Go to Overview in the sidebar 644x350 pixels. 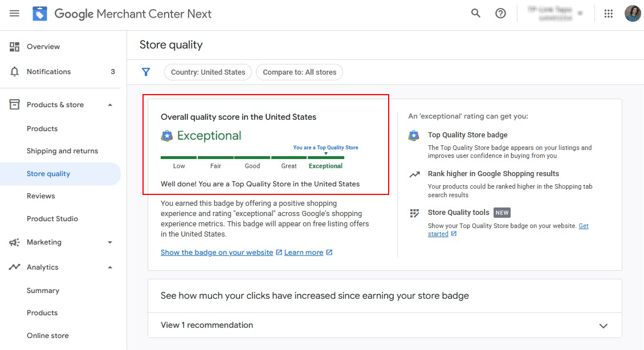click(x=43, y=47)
